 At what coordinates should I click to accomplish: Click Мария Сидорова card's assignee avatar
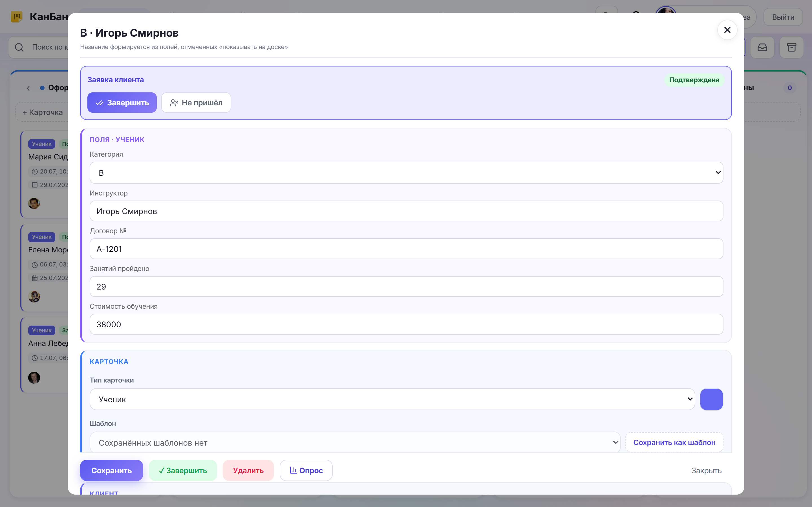click(34, 203)
